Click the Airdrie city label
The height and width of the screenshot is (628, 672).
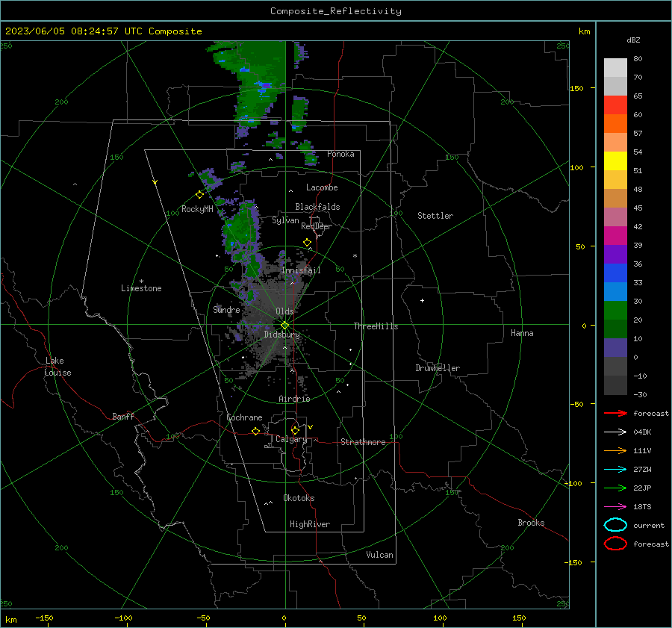click(x=294, y=399)
